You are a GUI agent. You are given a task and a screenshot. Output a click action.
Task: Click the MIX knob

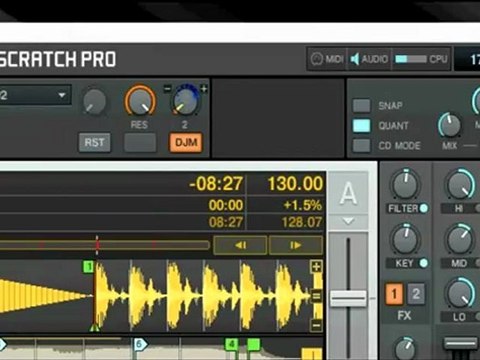tap(450, 126)
